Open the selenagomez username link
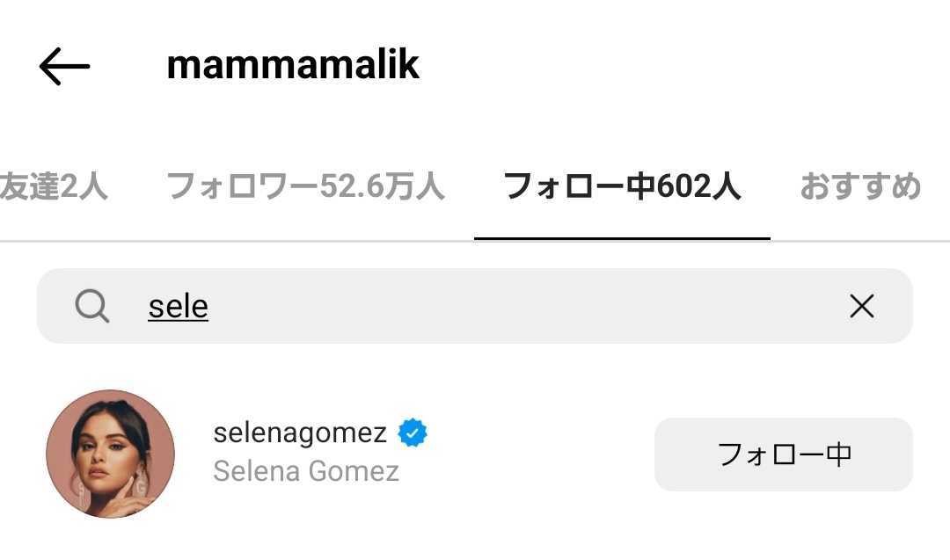The height and width of the screenshot is (560, 950). coord(300,433)
